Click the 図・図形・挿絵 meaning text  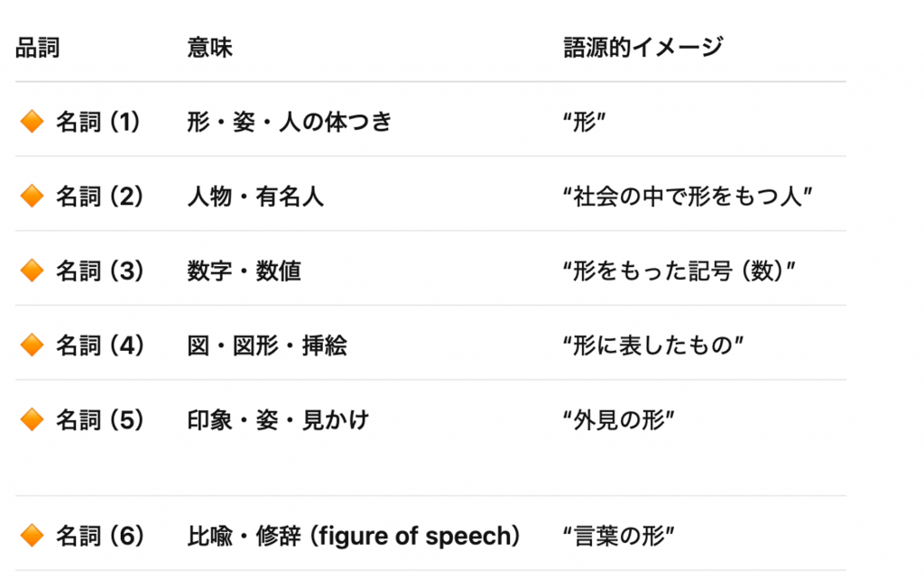pyautogui.click(x=267, y=345)
